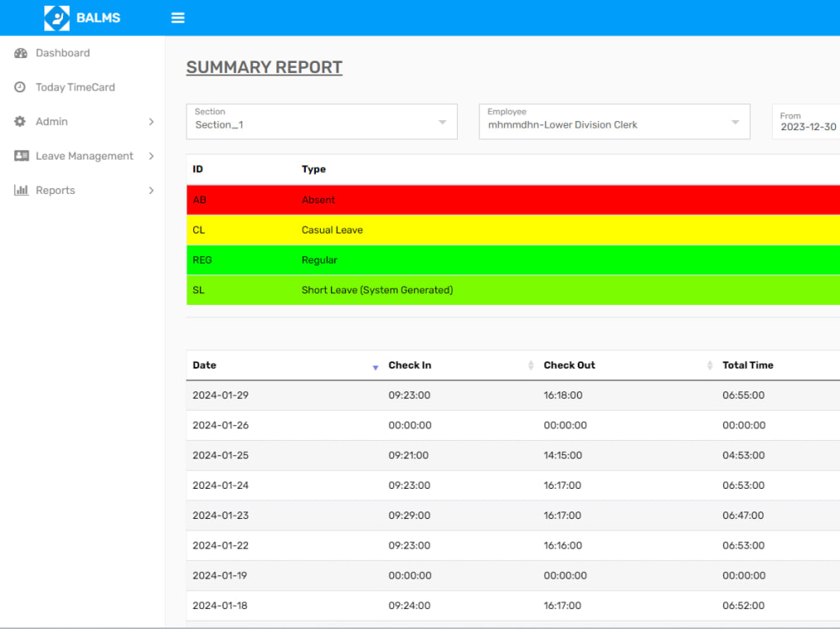
Task: Expand Reports submenu chevron
Action: 151,190
